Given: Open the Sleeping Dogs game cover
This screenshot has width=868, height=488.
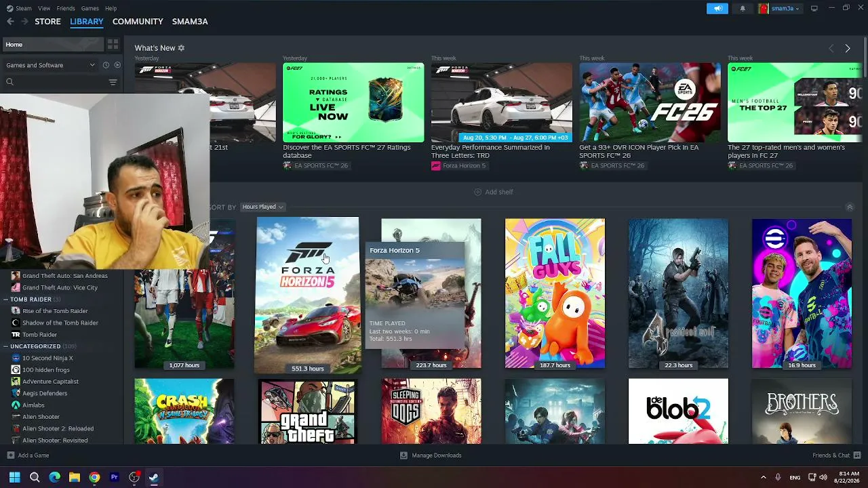Looking at the screenshot, I should click(x=431, y=411).
